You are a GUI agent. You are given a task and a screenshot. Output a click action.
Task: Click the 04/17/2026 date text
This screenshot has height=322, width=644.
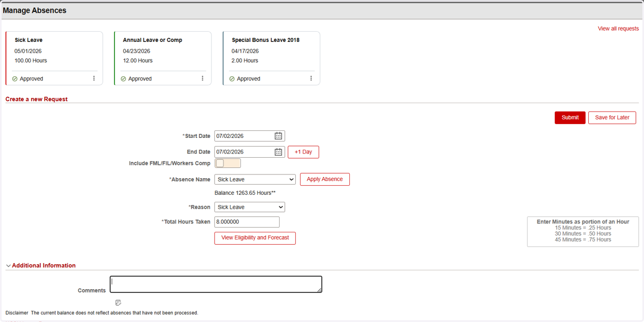245,51
